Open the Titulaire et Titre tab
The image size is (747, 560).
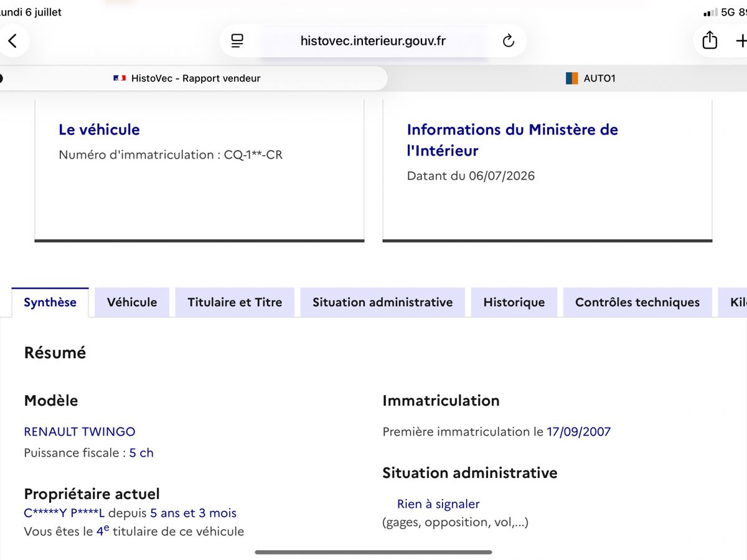point(235,302)
